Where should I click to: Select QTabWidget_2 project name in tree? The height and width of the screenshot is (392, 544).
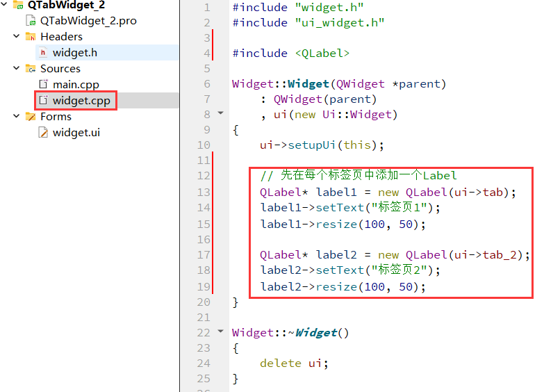(x=66, y=5)
